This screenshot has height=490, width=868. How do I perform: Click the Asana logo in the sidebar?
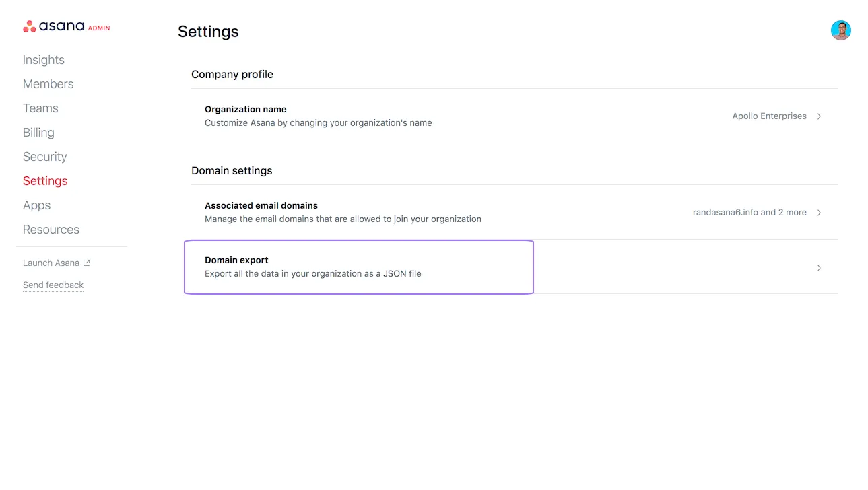point(54,27)
